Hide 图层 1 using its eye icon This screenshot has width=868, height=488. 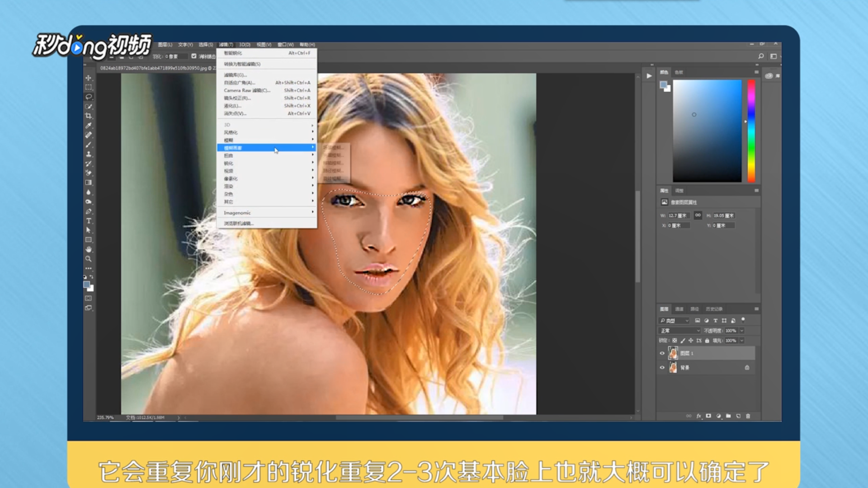[662, 353]
